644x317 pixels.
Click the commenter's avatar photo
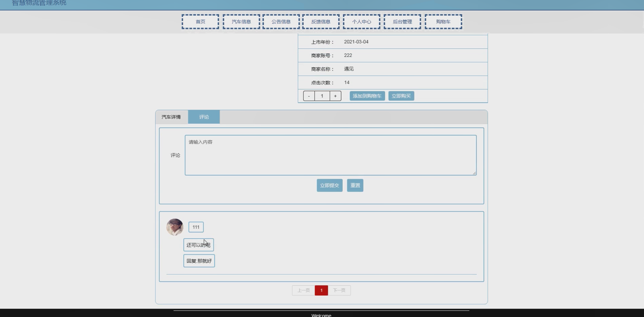click(175, 227)
